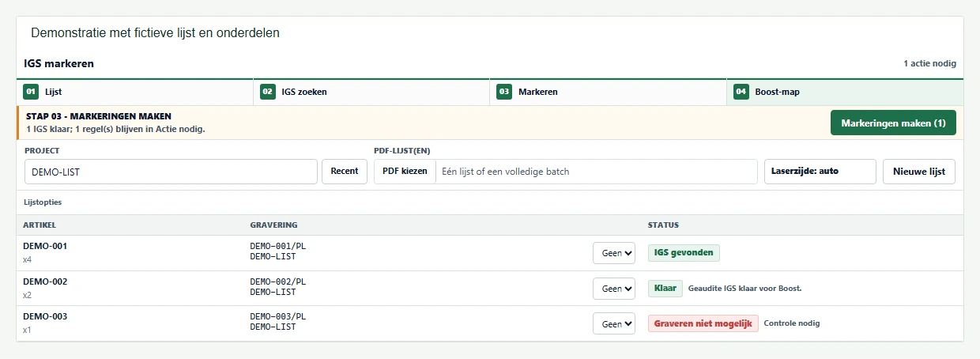Click the Recent button next to project
The width and height of the screenshot is (980, 359).
[345, 172]
